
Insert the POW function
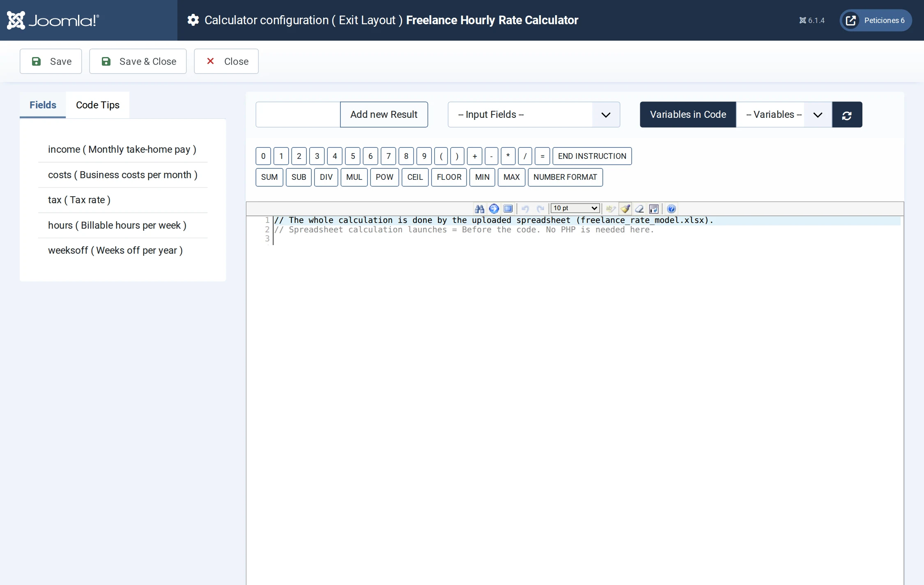pos(384,177)
